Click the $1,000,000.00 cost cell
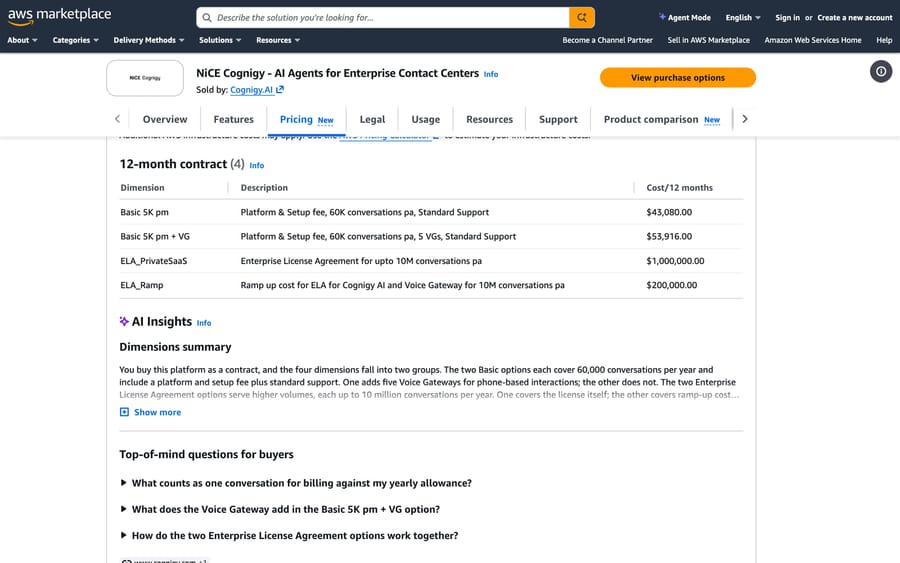 pos(675,261)
